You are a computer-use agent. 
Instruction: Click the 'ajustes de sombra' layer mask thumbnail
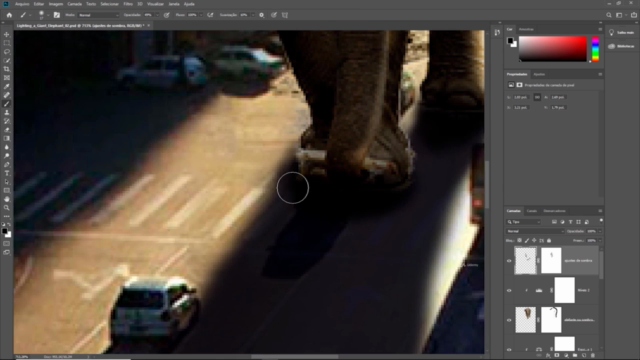tap(551, 261)
